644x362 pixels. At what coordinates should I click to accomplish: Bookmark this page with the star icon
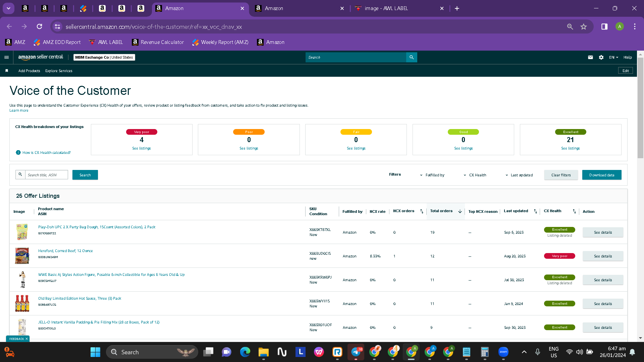point(584,26)
